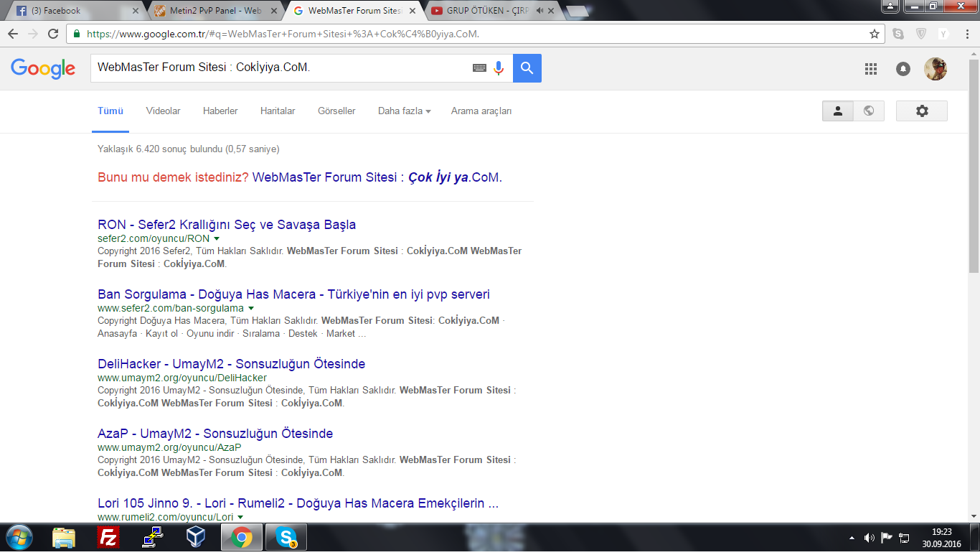The image size is (980, 555).
Task: Show hidden system tray icons
Action: click(852, 538)
